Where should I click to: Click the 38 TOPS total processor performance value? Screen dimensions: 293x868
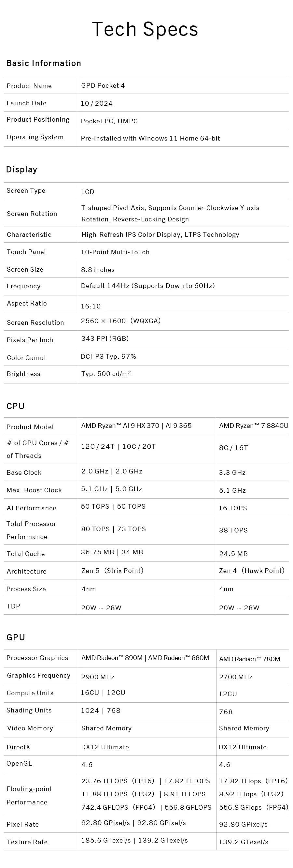click(x=233, y=530)
